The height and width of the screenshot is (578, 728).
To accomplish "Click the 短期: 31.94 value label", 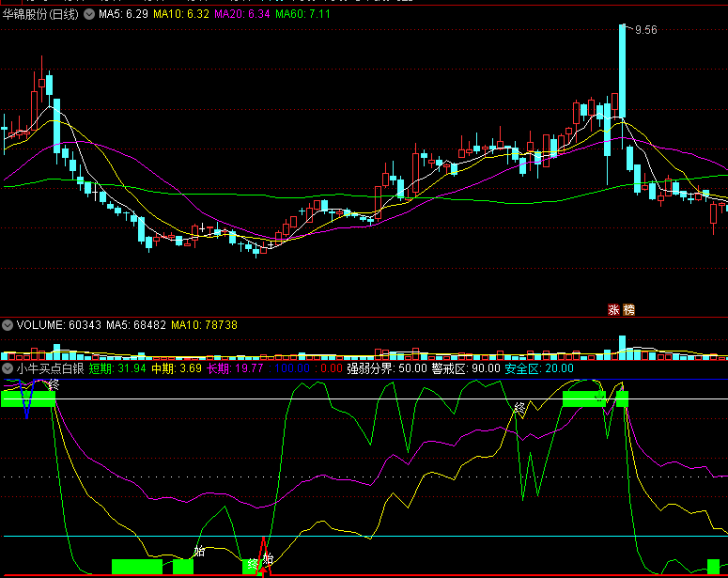I will [117, 369].
